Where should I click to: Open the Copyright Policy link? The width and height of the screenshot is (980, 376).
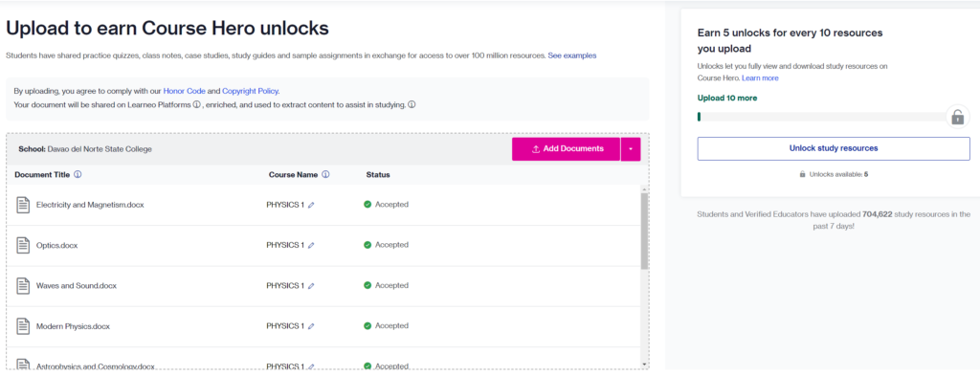(x=251, y=91)
